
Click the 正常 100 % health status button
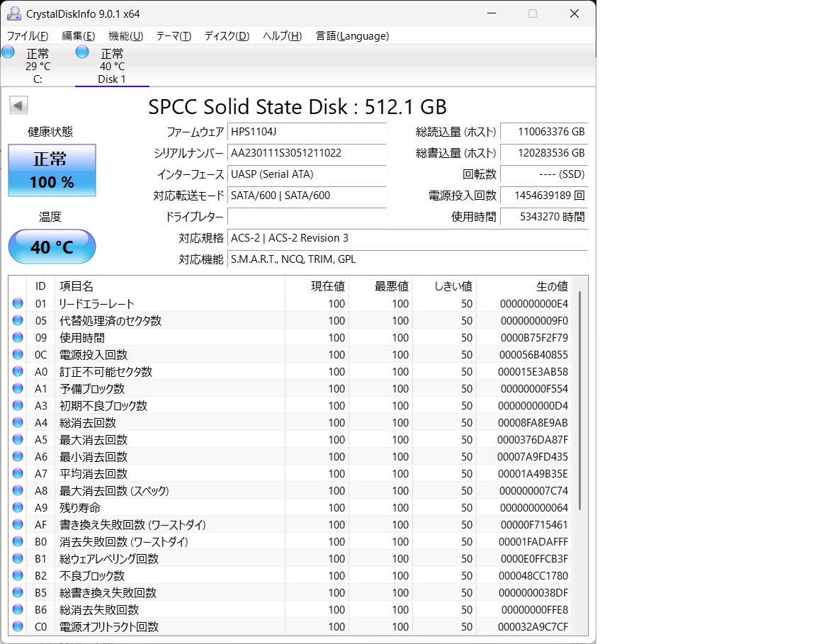click(52, 171)
